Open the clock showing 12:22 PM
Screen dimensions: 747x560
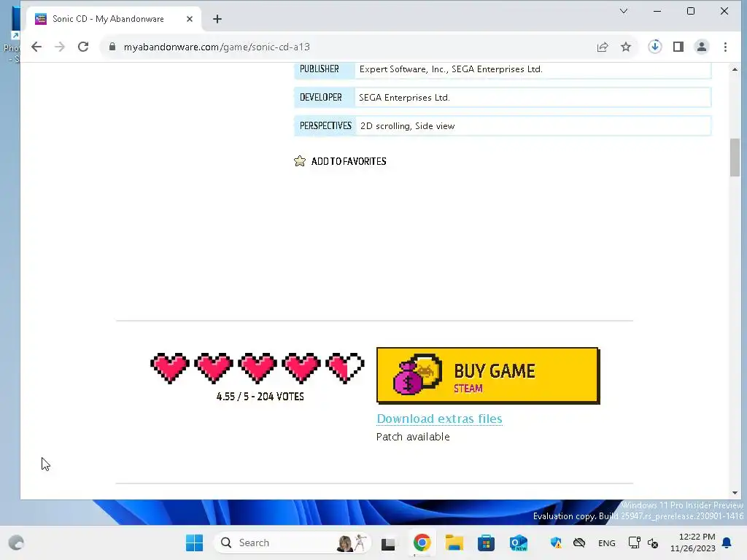point(693,542)
